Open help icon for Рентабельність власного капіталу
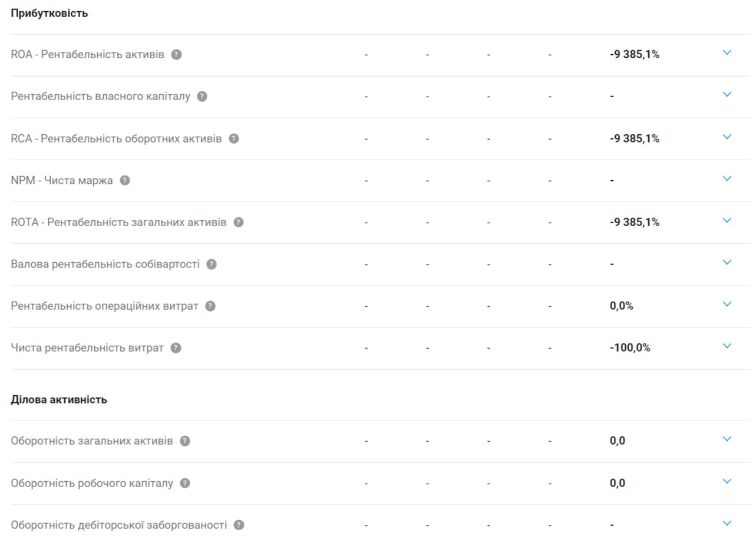 click(202, 97)
